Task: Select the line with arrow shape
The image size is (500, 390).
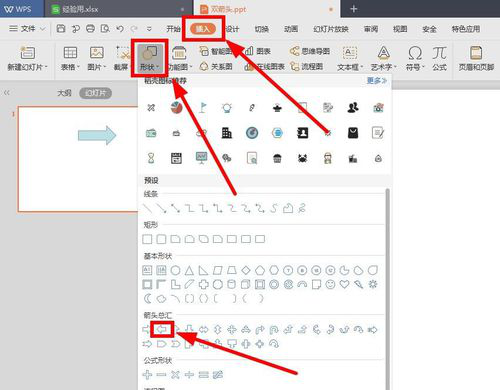Action: click(x=161, y=209)
